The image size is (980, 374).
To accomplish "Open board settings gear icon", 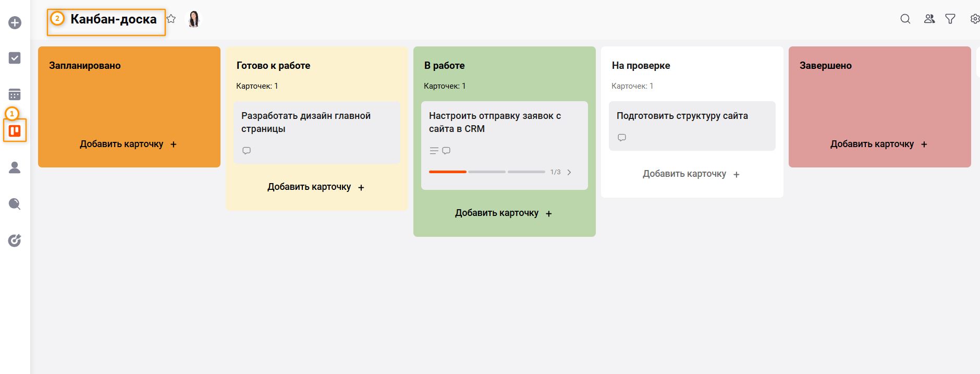I will [x=974, y=19].
